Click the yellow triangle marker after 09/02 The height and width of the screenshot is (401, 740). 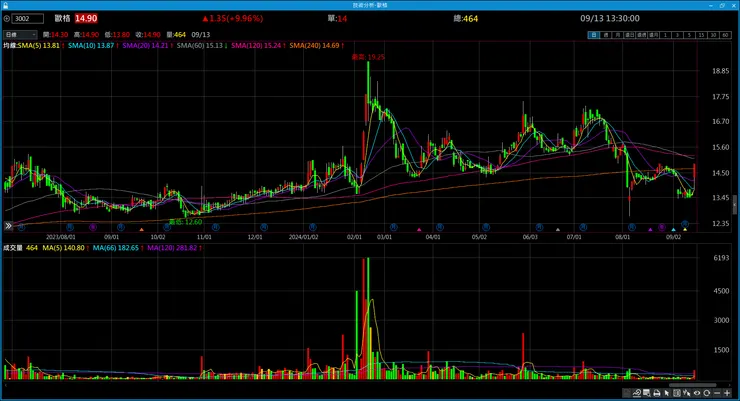tap(685, 230)
